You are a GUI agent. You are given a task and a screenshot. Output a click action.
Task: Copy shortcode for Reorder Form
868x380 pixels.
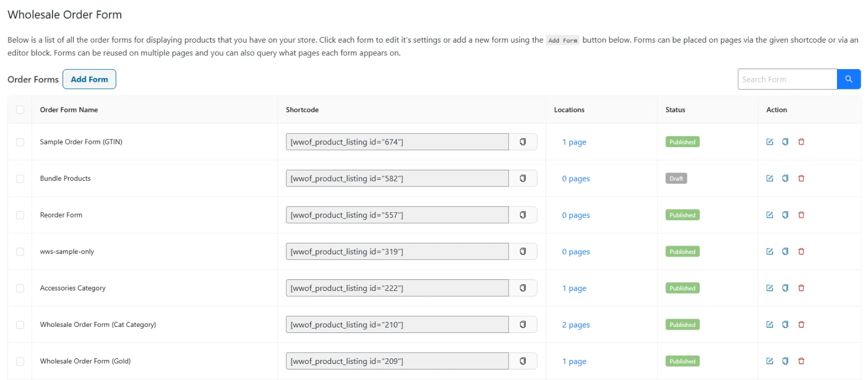click(x=523, y=215)
